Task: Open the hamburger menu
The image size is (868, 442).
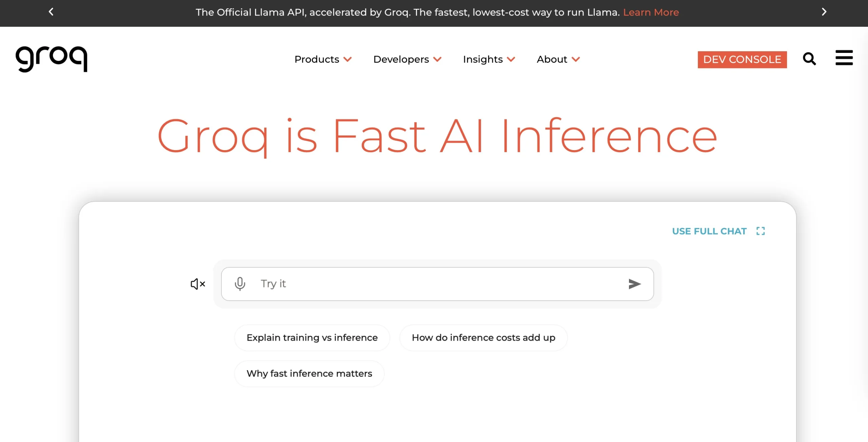Action: pos(844,58)
